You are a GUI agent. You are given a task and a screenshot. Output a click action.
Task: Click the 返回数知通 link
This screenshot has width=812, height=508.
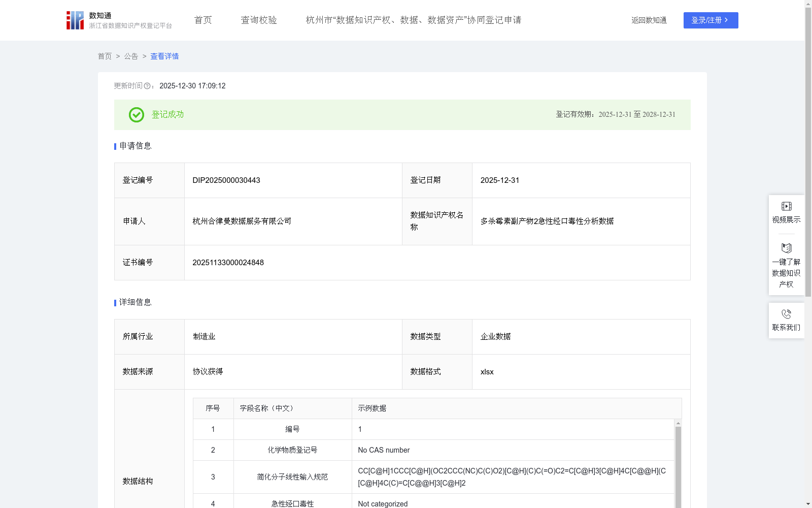649,20
